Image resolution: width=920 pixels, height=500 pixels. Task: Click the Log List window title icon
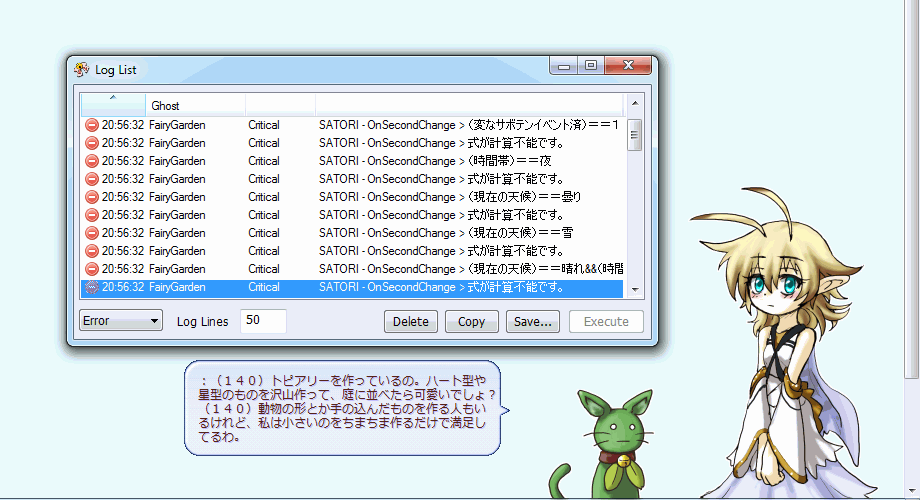[x=82, y=69]
